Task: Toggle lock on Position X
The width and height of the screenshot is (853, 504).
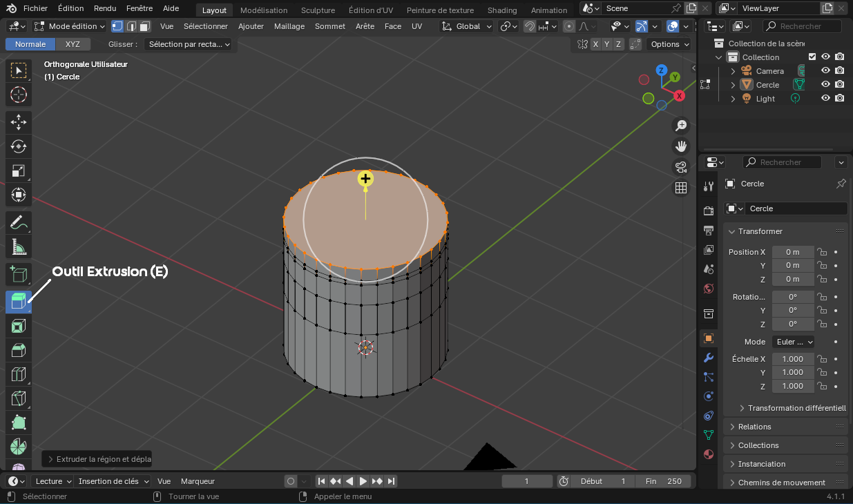Action: tap(822, 252)
